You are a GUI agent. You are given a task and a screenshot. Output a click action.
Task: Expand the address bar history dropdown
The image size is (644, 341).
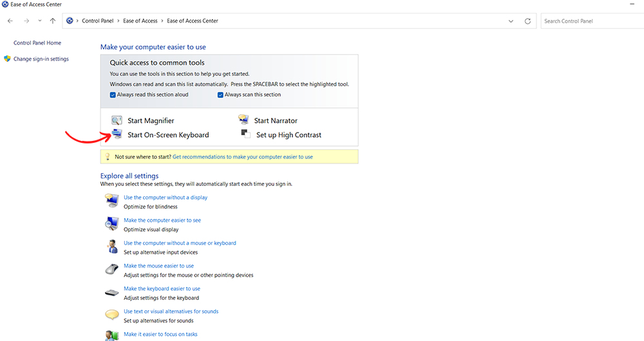click(511, 21)
